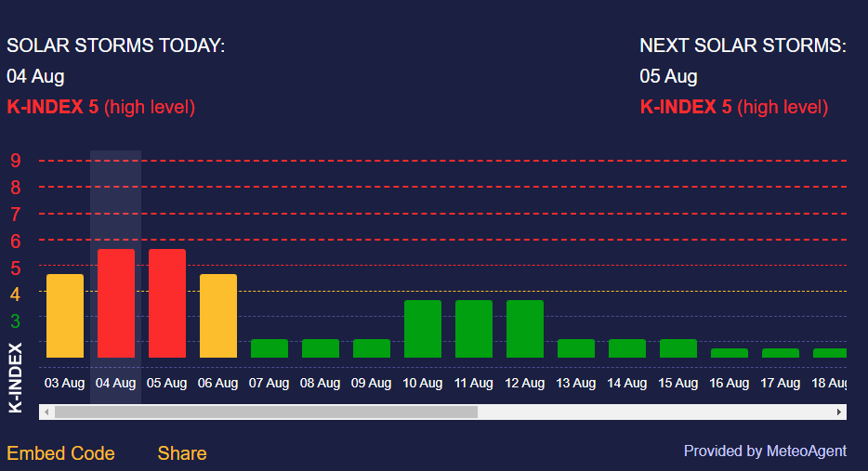
Task: Click the 13 Aug date label
Action: coord(575,383)
